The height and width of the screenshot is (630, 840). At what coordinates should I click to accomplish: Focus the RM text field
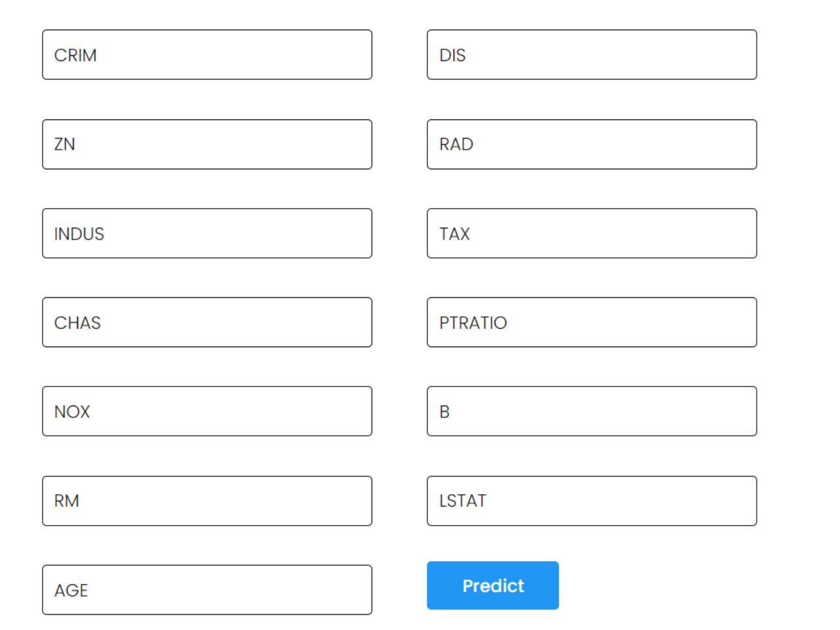pyautogui.click(x=207, y=501)
